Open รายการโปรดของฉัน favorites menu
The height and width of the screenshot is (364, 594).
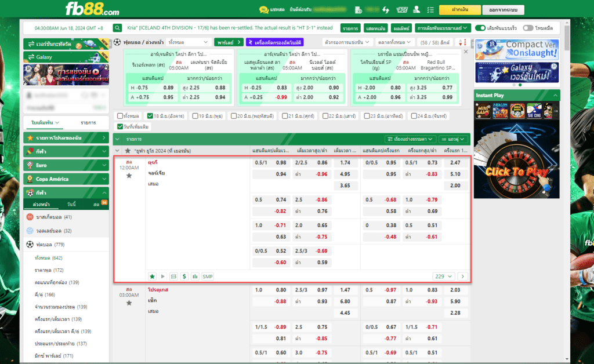66,138
